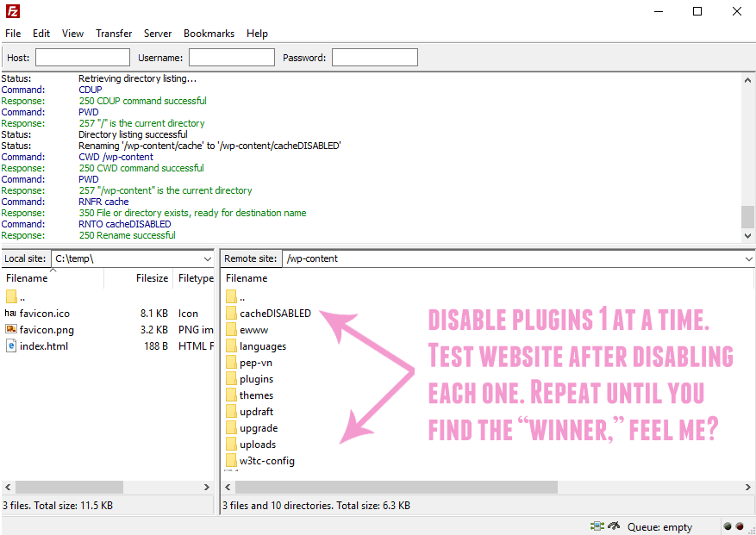The width and height of the screenshot is (756, 535).
Task: Click the Password input field
Action: click(375, 58)
